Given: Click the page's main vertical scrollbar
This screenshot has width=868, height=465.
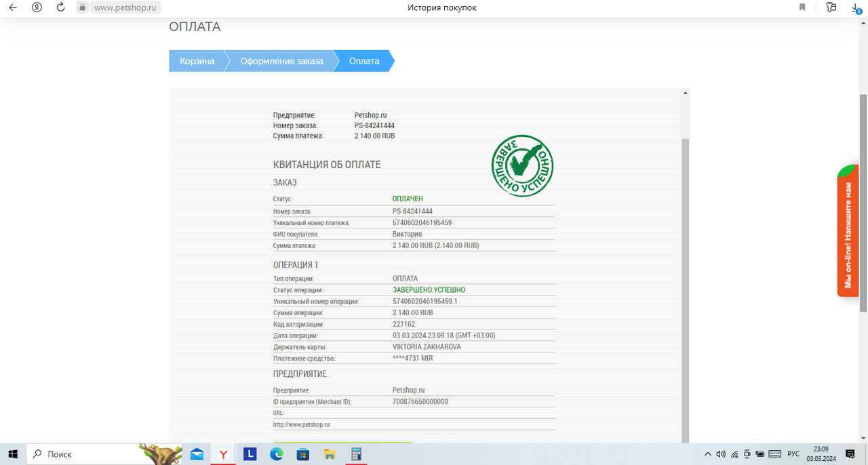Looking at the screenshot, I should [863, 203].
